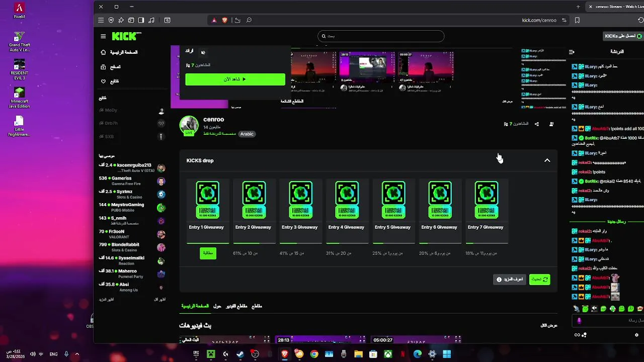The height and width of the screenshot is (362, 644).
Task: Click the share icon beside viewers count
Action: 537,124
